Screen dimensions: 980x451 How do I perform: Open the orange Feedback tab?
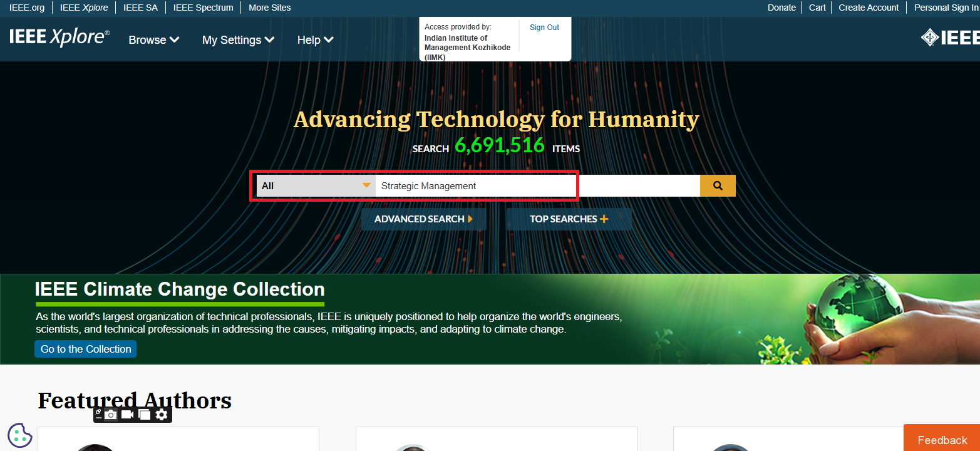(x=942, y=440)
